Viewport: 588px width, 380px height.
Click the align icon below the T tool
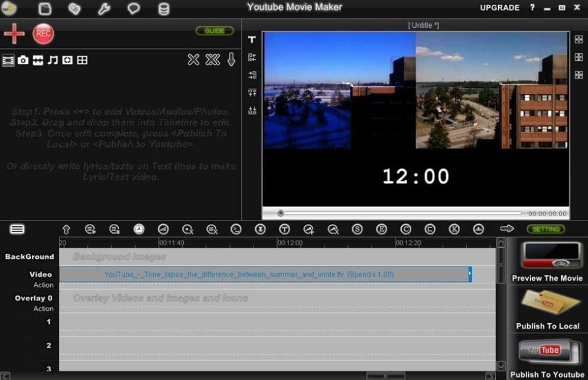point(252,57)
